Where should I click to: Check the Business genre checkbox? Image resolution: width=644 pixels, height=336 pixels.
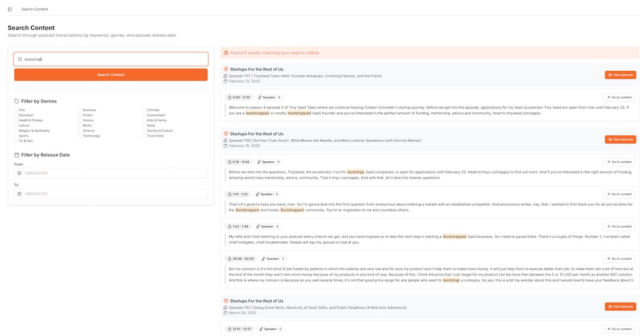pyautogui.click(x=80, y=110)
